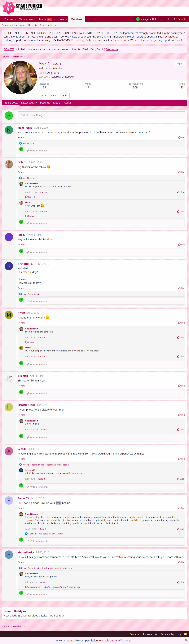The height and width of the screenshot is (644, 189).
Task: Expand the Forums menu arrow
Action: (15, 19)
